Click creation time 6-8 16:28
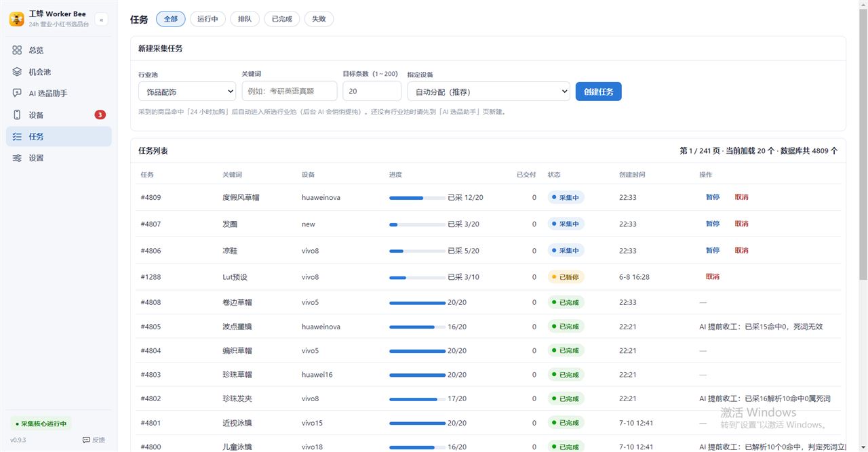The height and width of the screenshot is (452, 868). point(634,276)
